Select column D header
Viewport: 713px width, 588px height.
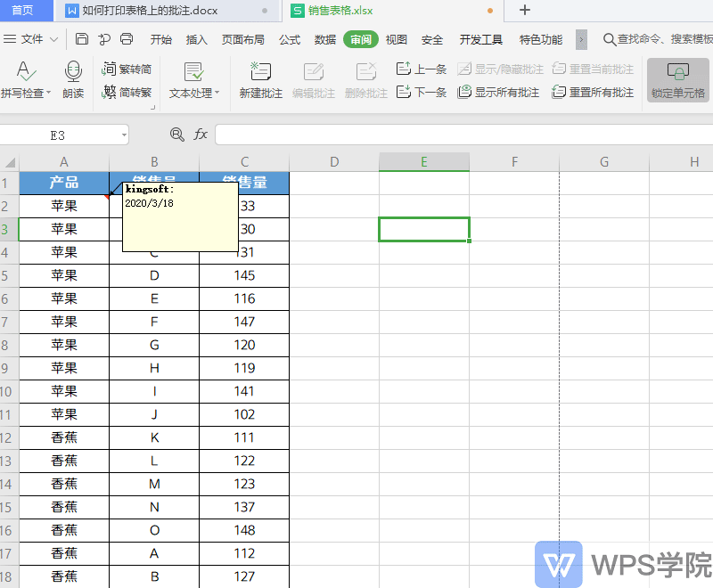click(334, 162)
